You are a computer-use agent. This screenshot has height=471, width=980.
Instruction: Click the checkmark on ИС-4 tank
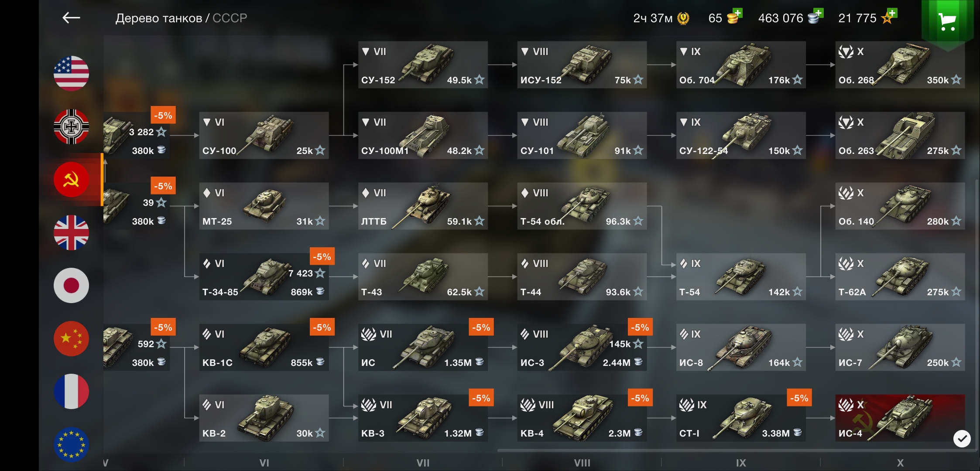click(x=962, y=439)
